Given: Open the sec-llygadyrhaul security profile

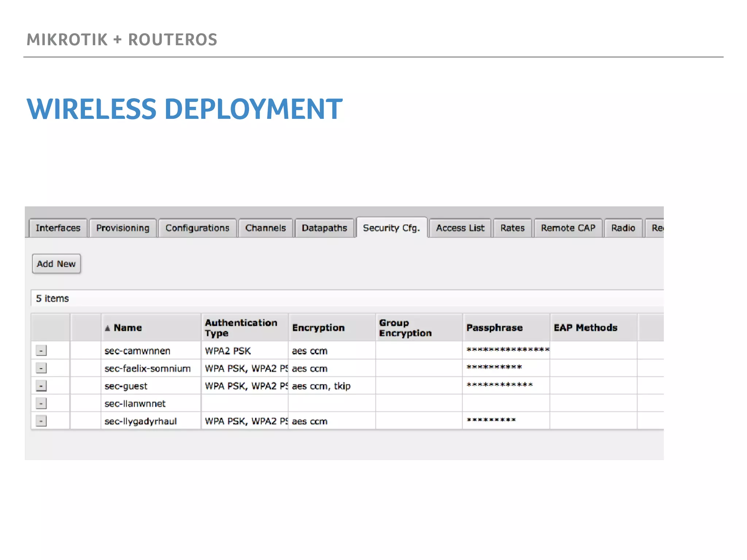Looking at the screenshot, I should click(140, 421).
